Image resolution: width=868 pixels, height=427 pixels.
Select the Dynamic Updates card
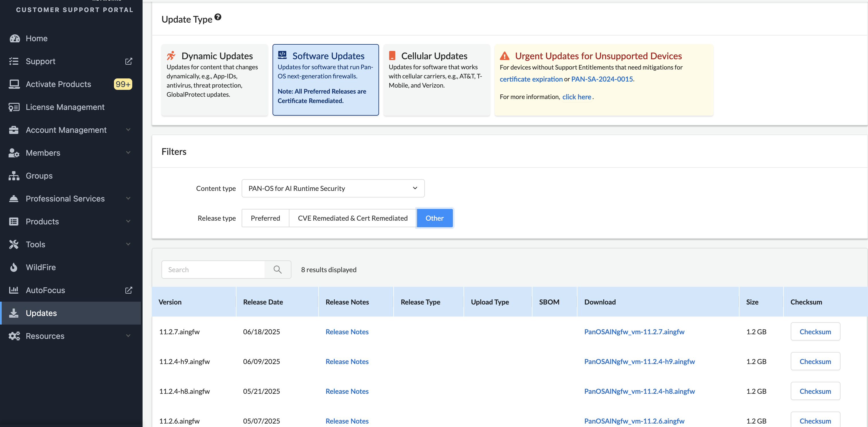pyautogui.click(x=215, y=80)
